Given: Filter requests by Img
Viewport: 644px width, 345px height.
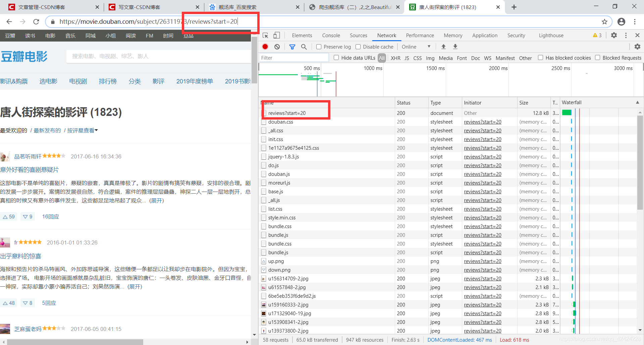Looking at the screenshot, I should [x=430, y=58].
